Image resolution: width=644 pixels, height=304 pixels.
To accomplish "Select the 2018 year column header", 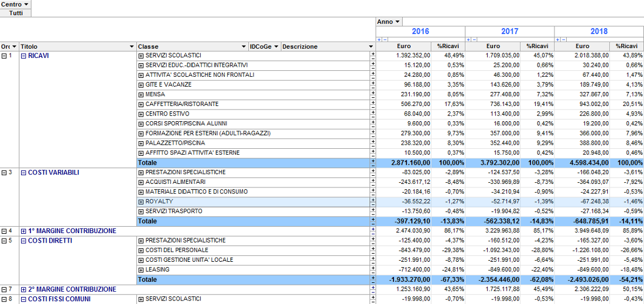I will click(x=600, y=31).
